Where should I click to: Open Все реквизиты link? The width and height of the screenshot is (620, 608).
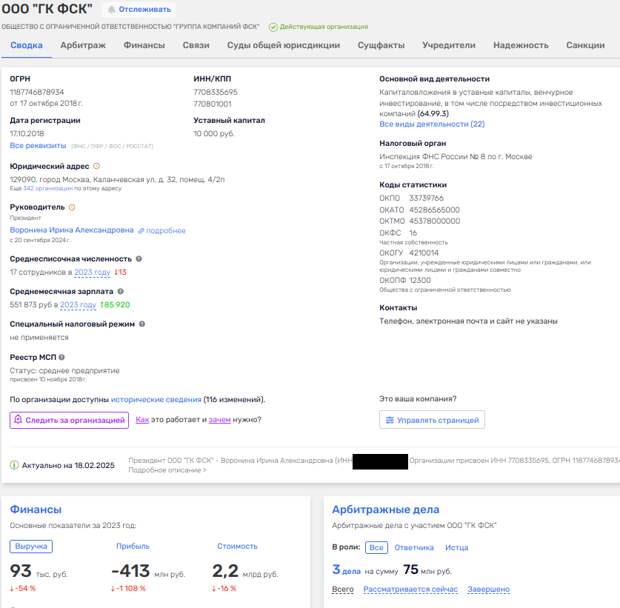click(x=38, y=145)
